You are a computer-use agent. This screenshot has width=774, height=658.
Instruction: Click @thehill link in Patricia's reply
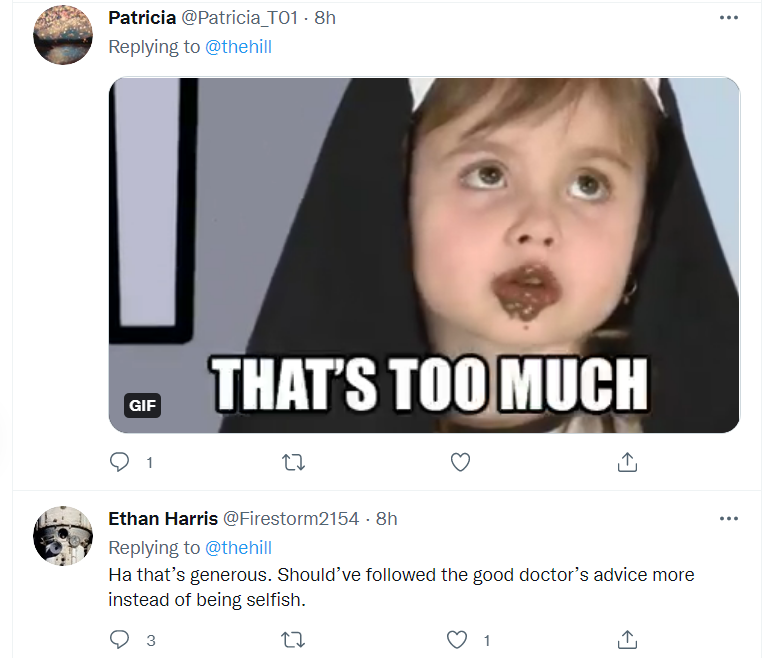238,47
